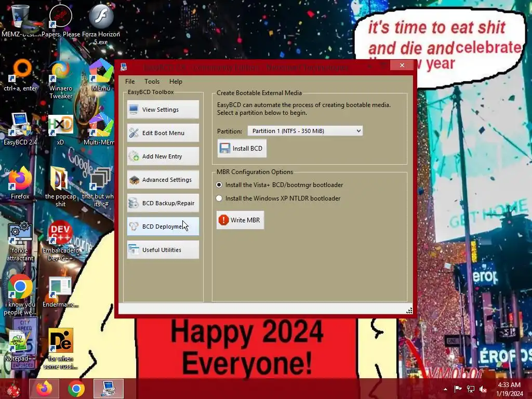This screenshot has width=532, height=399.
Task: Click the muted volume tray icon
Action: coord(483,389)
